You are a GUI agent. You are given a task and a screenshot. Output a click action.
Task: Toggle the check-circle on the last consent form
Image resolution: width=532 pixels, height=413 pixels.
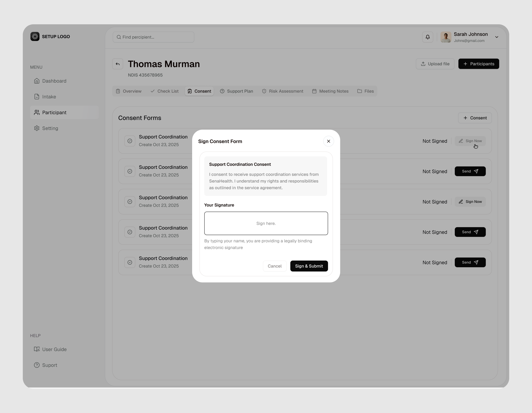pyautogui.click(x=130, y=262)
